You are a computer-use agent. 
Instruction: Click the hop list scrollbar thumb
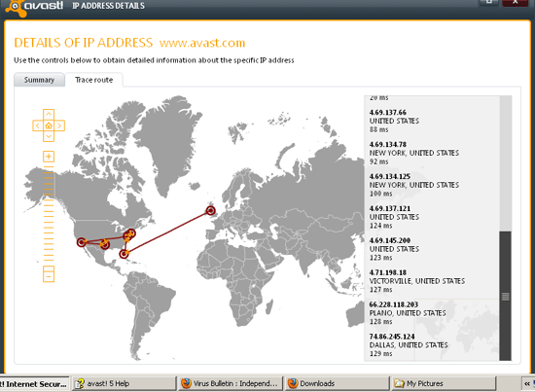pyautogui.click(x=505, y=296)
